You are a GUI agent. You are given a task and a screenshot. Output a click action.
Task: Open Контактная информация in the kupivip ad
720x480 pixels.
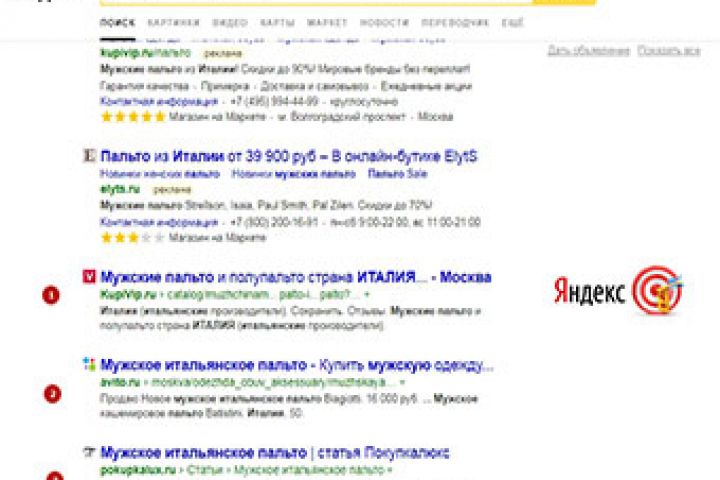click(x=159, y=102)
